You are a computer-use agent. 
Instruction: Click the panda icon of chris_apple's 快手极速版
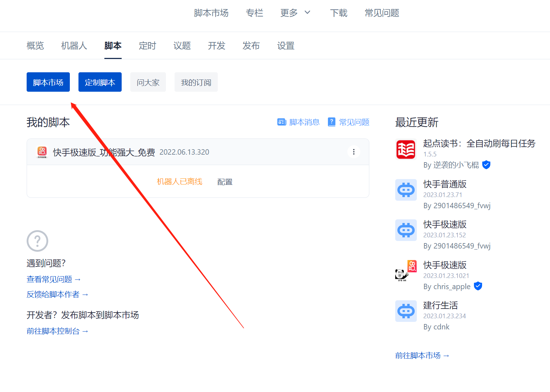406,271
